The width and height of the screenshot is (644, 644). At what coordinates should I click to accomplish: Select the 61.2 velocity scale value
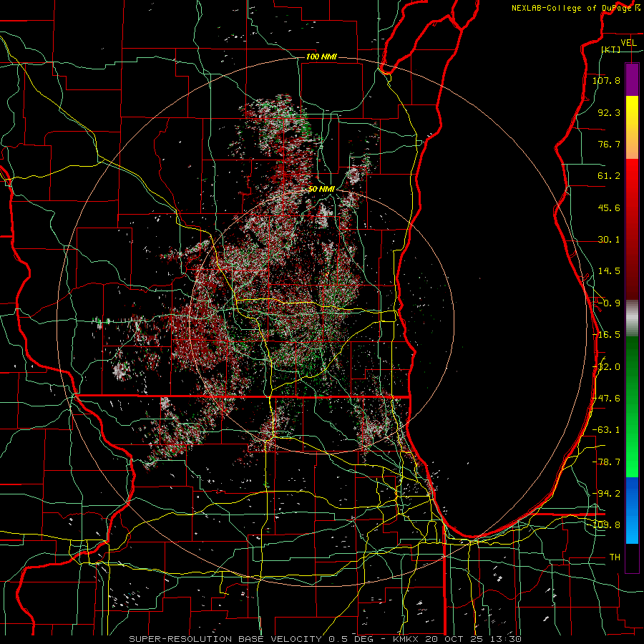[609, 176]
